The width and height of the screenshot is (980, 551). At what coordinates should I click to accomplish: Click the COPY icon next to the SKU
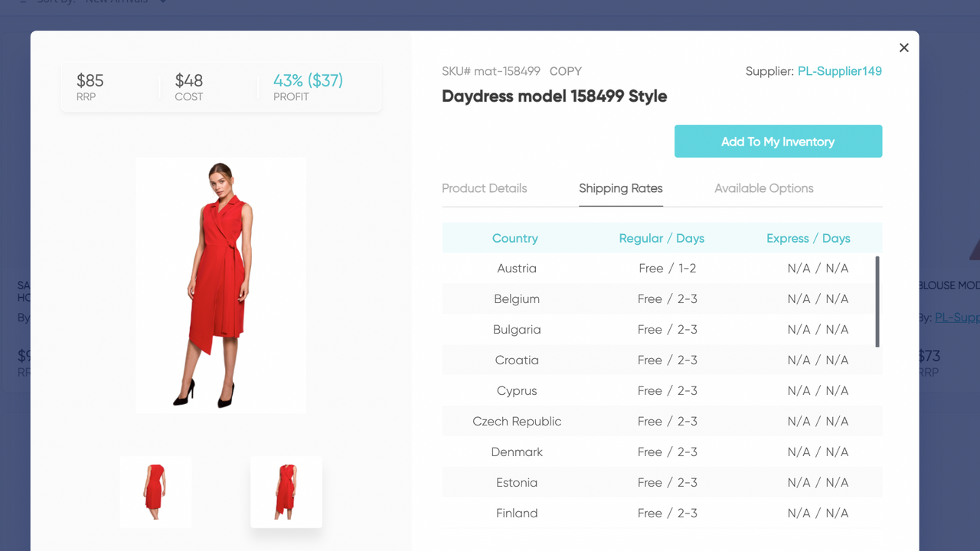click(x=566, y=71)
